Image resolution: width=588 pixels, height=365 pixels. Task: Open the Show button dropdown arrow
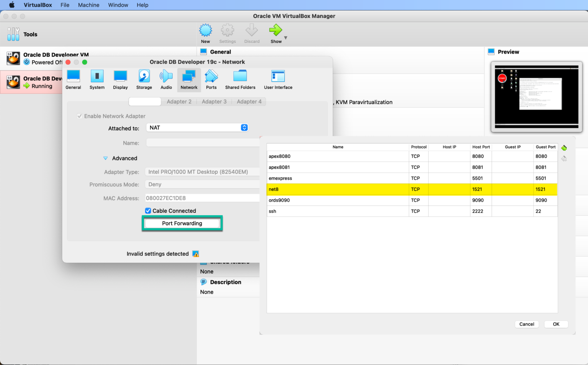tap(286, 38)
